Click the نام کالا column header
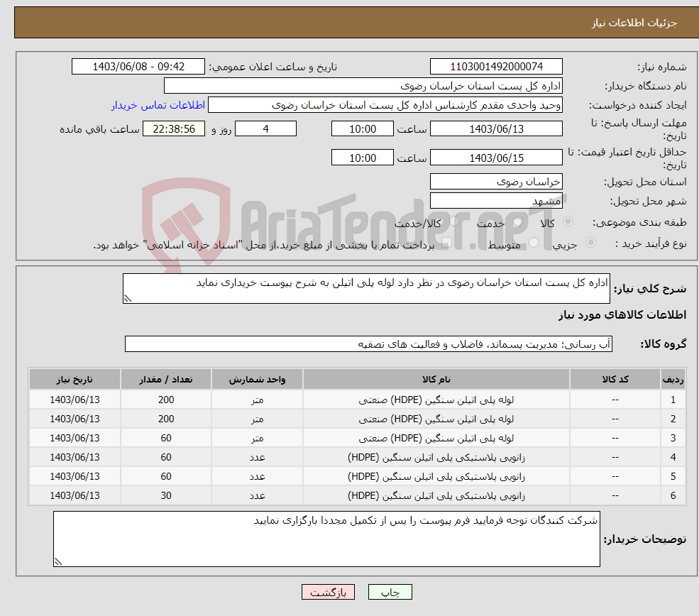This screenshot has width=699, height=616. (x=436, y=379)
